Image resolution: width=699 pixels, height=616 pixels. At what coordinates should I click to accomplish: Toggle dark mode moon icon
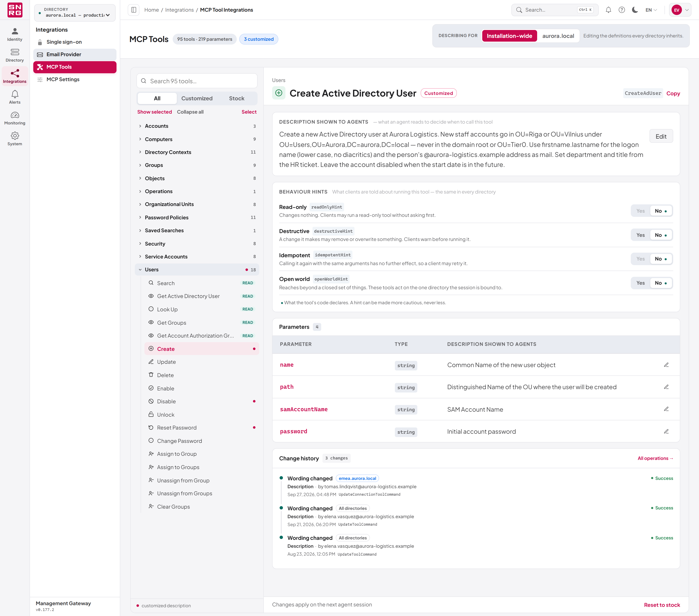pos(635,10)
